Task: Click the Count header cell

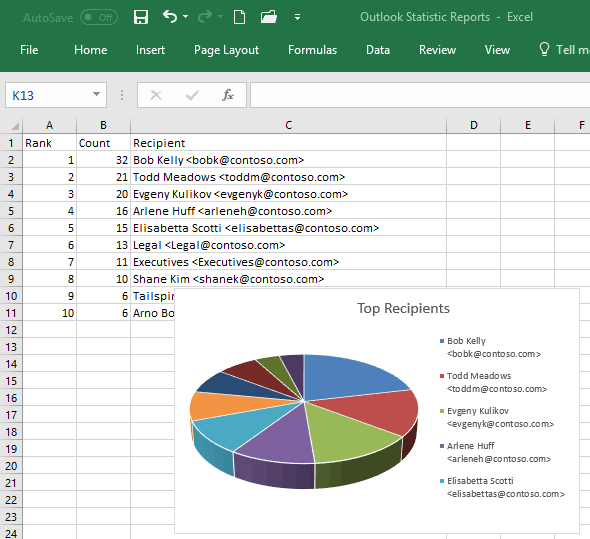Action: tap(103, 143)
